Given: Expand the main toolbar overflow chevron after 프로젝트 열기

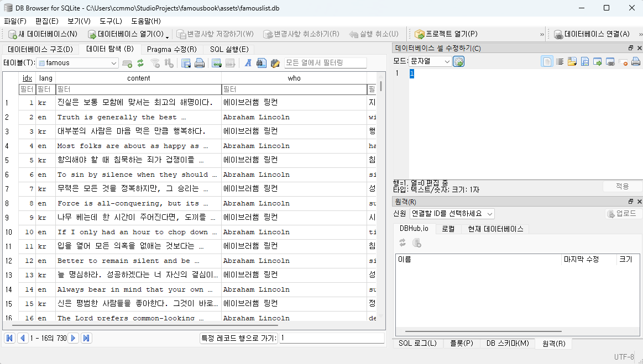Looking at the screenshot, I should [542, 34].
